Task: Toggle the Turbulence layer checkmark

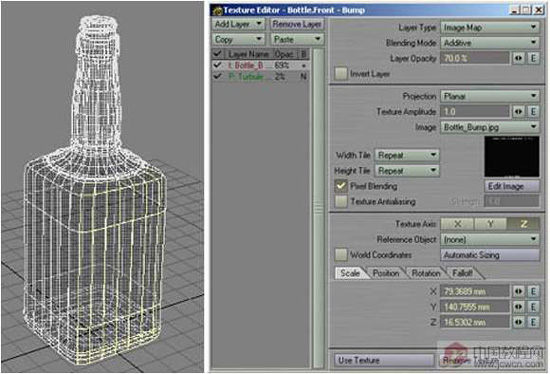Action: 217,76
